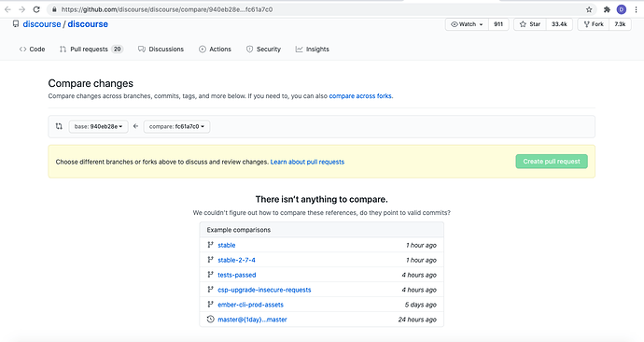
Task: Open the extensions puzzle icon
Action: (607, 9)
